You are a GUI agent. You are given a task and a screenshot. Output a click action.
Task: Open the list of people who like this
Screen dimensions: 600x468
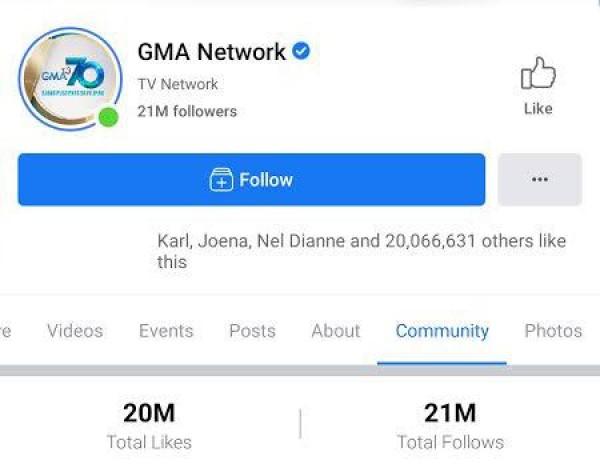(x=361, y=251)
